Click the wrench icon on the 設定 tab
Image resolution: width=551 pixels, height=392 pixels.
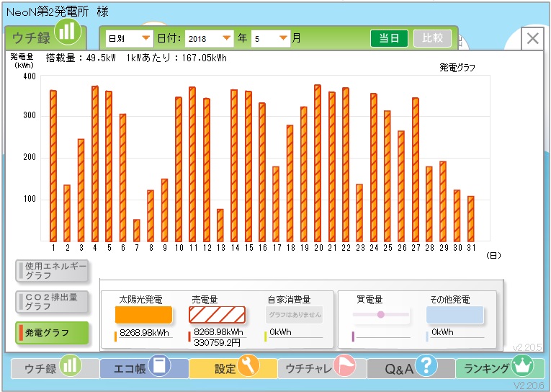pyautogui.click(x=248, y=365)
